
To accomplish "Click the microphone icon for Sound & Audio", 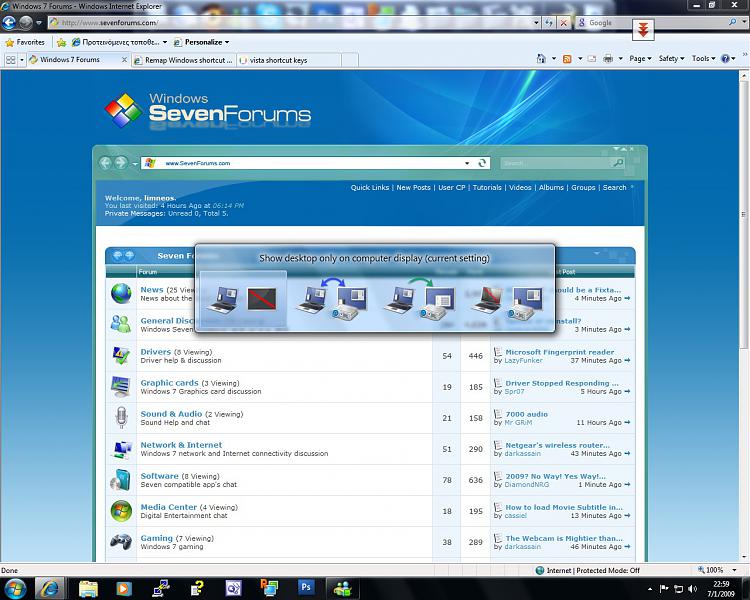I will coord(121,417).
